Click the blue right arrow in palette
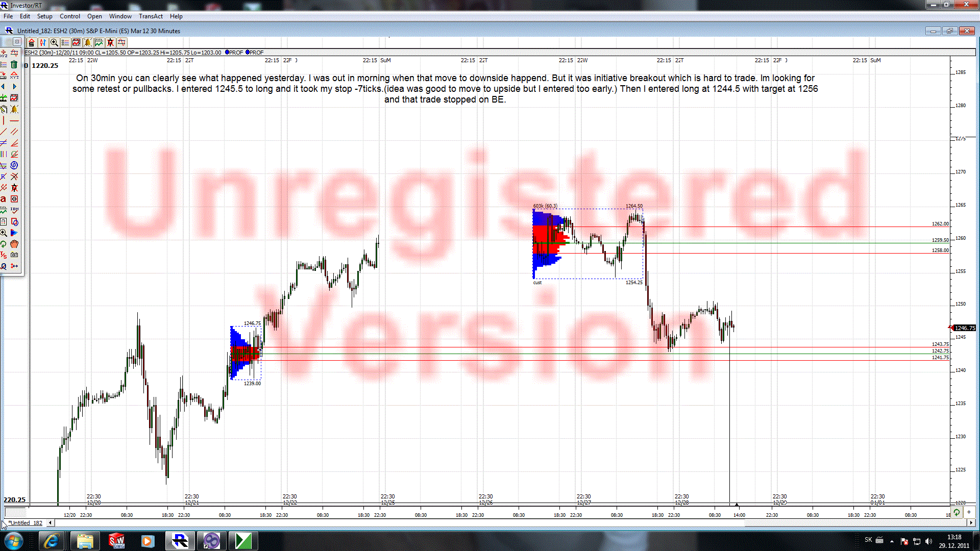Image resolution: width=980 pixels, height=551 pixels. (x=14, y=87)
